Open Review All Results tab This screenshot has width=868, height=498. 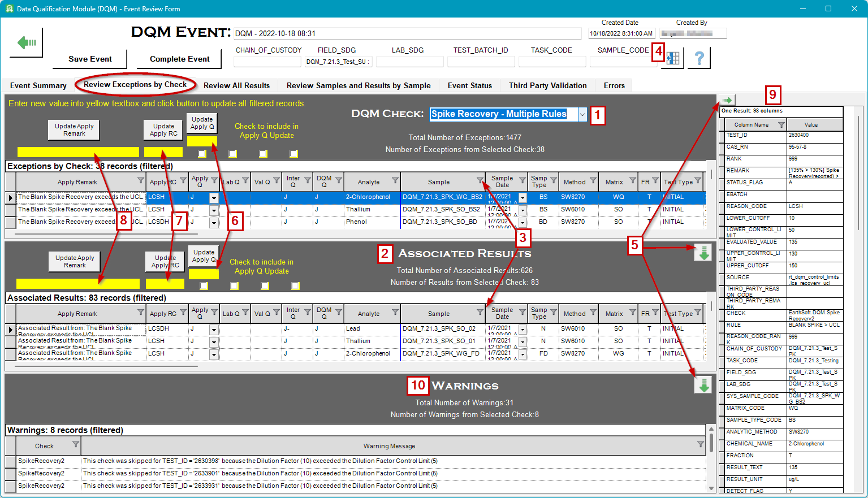pos(236,85)
